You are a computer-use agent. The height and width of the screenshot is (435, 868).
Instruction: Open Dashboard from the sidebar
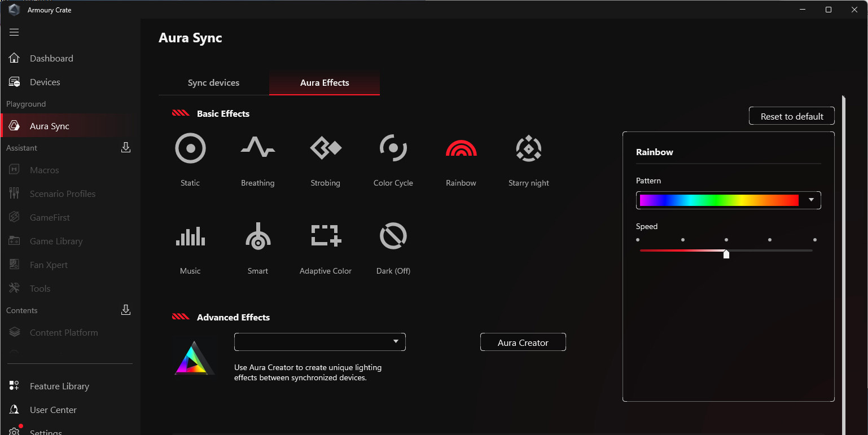(51, 59)
